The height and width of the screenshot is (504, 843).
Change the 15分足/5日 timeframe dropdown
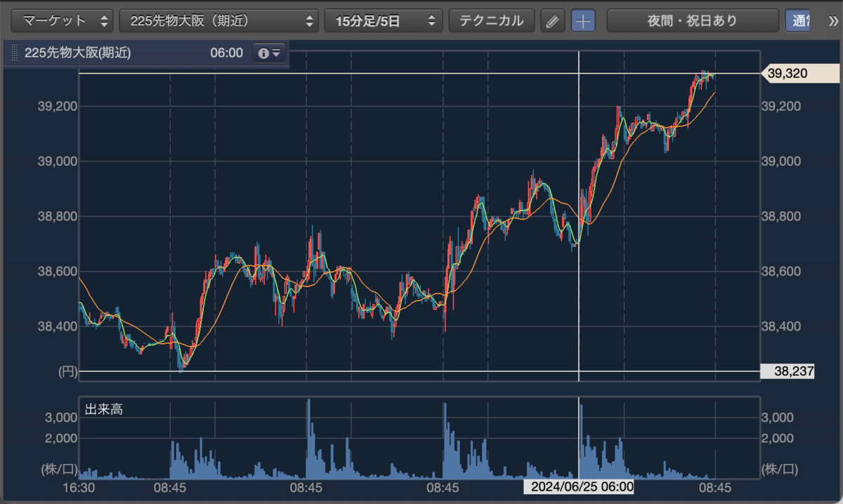click(x=384, y=20)
